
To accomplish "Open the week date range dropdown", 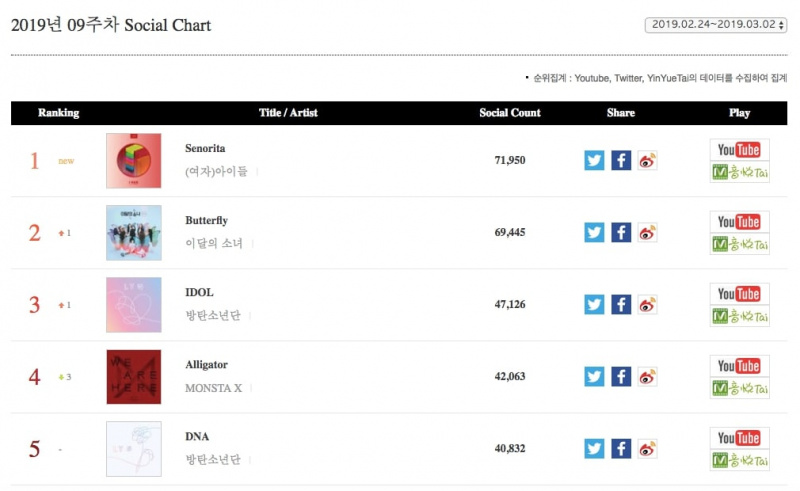I will tap(716, 24).
